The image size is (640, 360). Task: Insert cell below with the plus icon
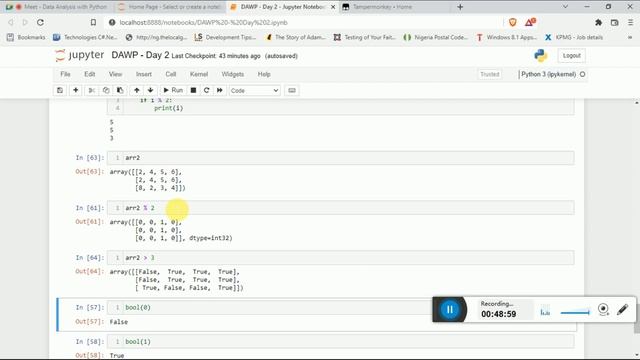[76, 90]
